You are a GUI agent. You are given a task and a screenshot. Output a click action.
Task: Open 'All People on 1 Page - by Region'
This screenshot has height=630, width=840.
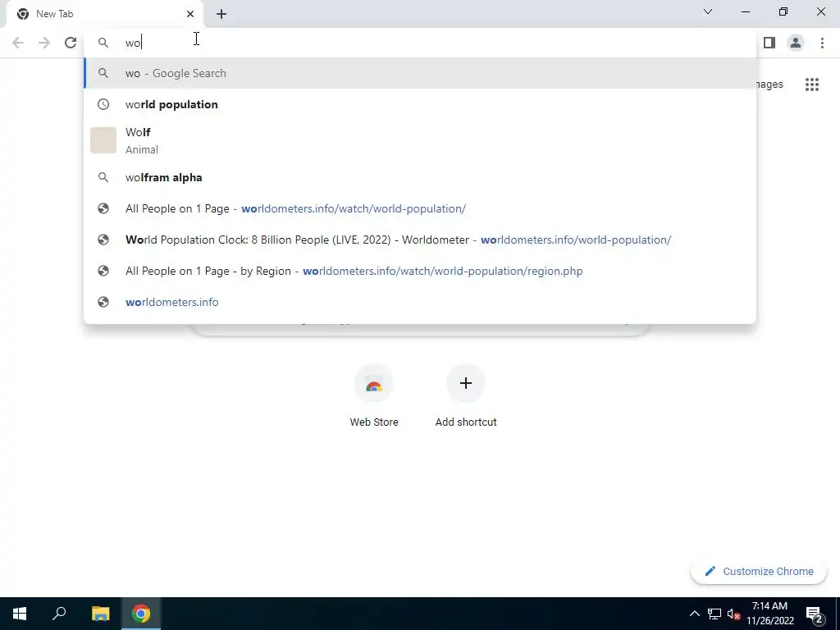point(420,271)
